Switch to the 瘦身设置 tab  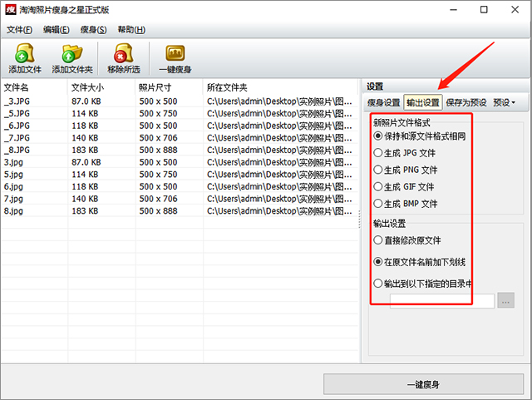pos(384,103)
